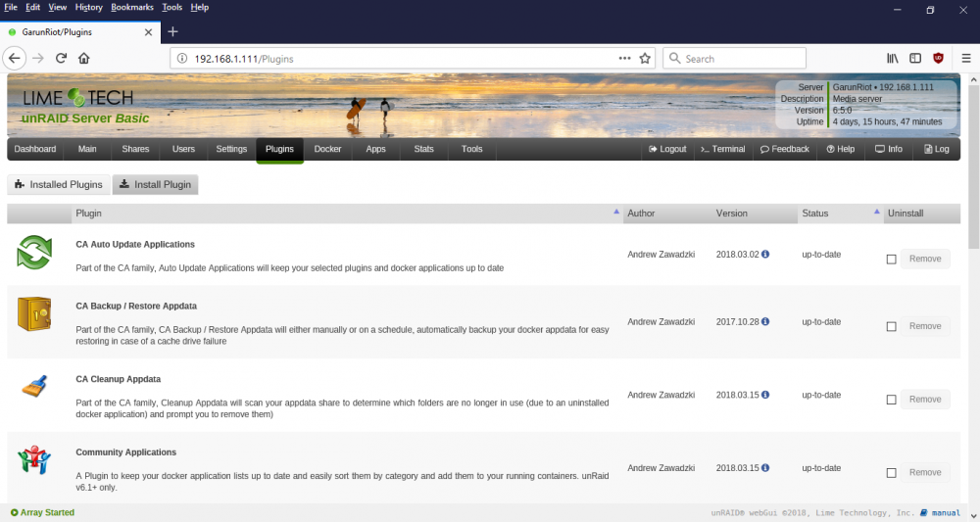Sort by the Version column header

click(x=755, y=214)
